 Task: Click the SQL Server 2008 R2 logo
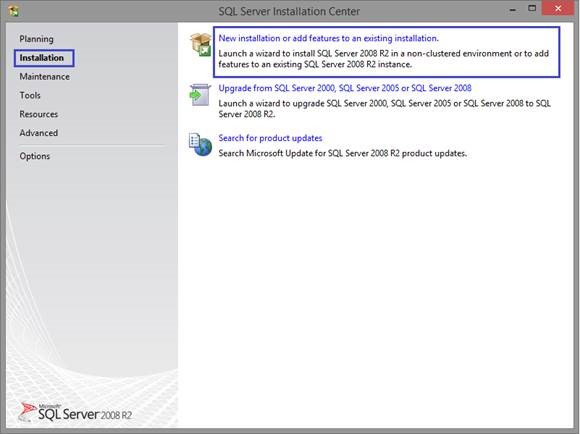tap(75, 412)
